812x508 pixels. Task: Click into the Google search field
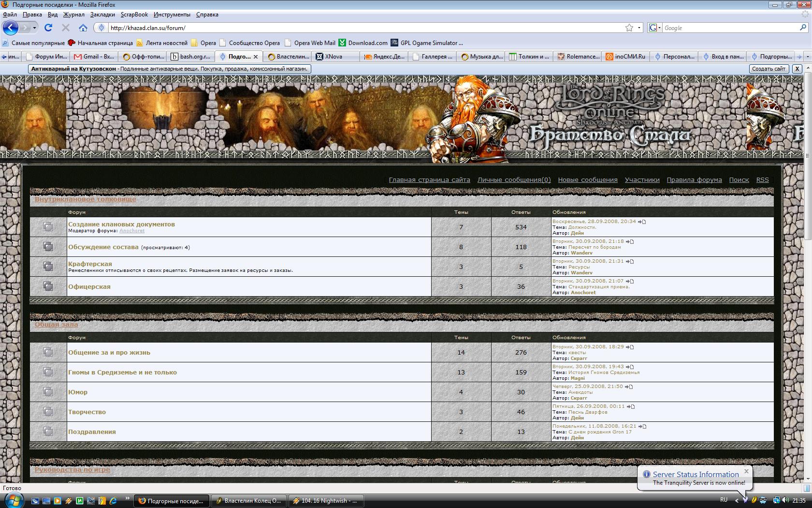(730, 28)
